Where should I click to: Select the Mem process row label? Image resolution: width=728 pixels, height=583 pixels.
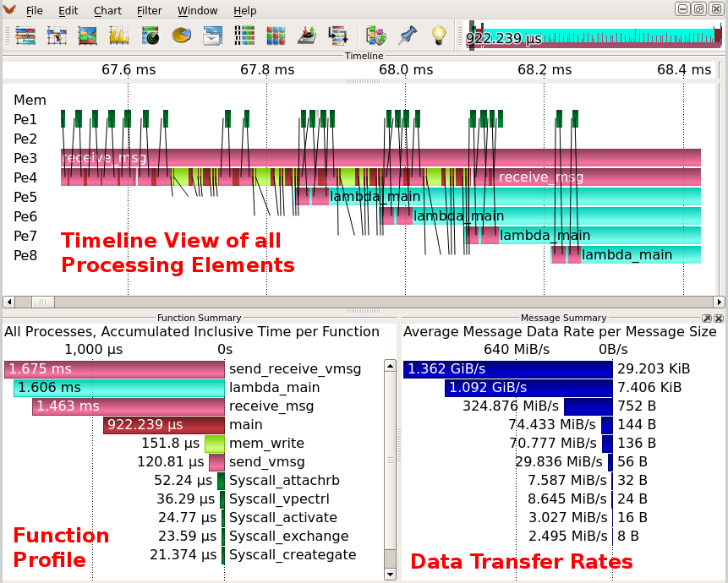click(30, 101)
